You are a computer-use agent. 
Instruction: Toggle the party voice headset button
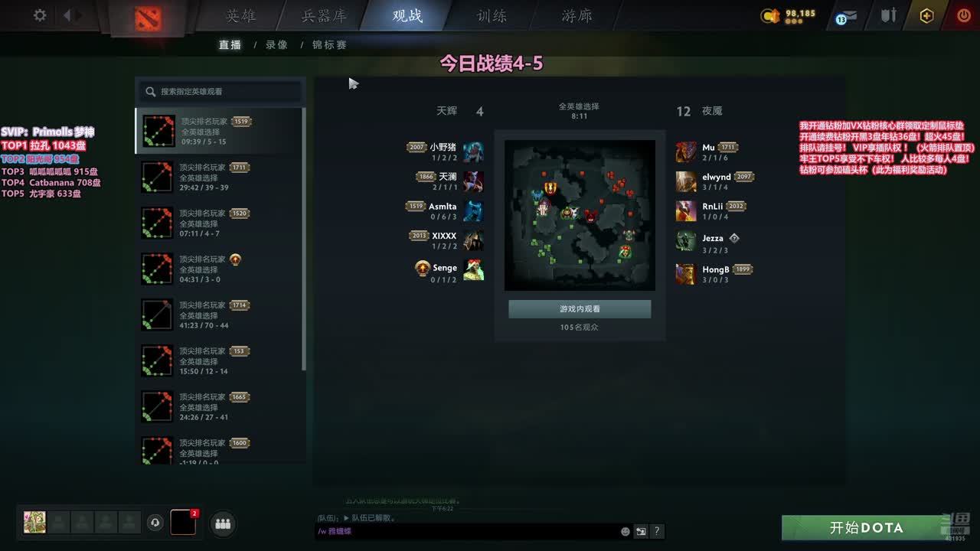tap(155, 523)
